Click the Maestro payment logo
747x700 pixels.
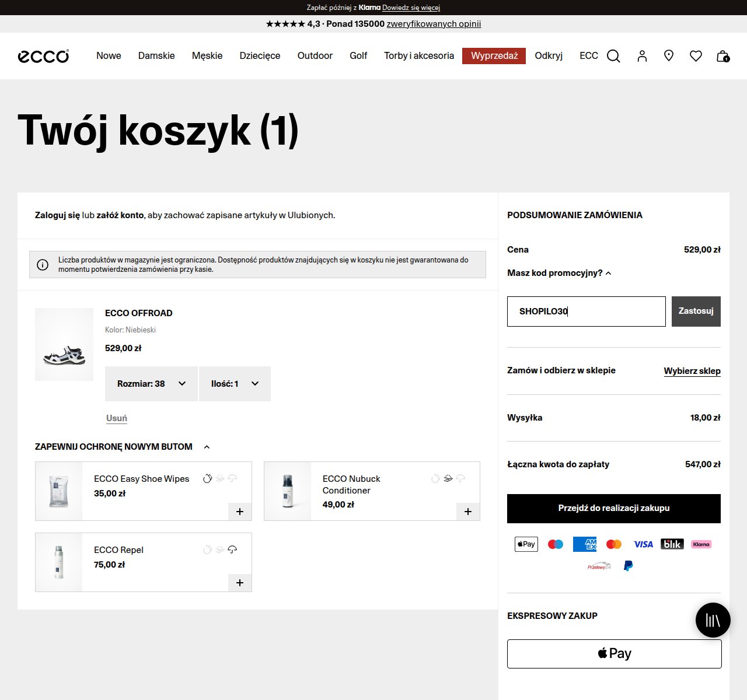[556, 544]
